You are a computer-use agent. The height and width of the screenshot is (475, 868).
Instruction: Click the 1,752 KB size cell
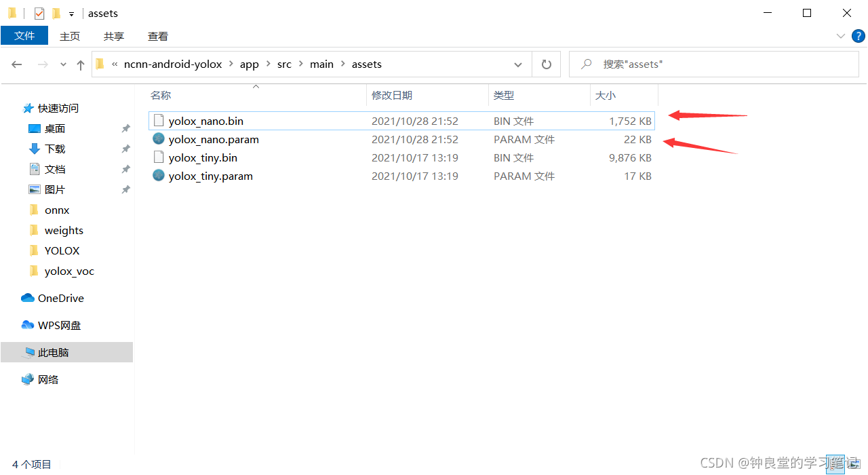(630, 121)
